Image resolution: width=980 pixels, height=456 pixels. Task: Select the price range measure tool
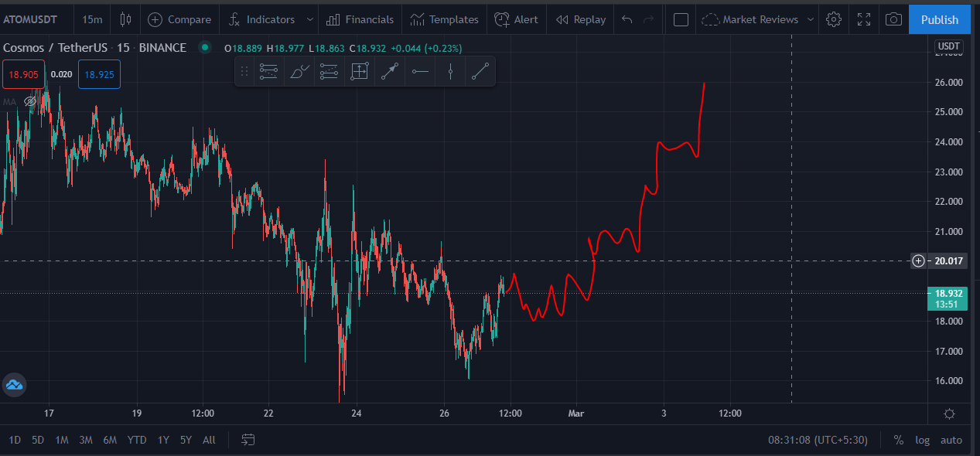click(359, 72)
